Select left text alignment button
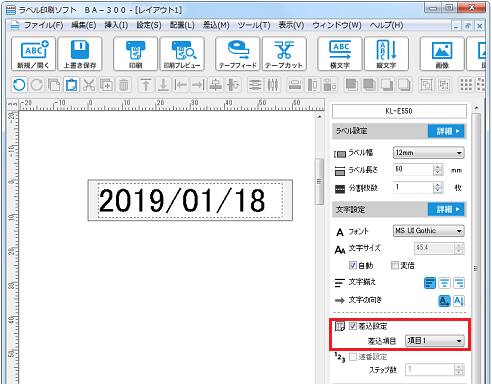This screenshot has width=492, height=384. click(430, 283)
